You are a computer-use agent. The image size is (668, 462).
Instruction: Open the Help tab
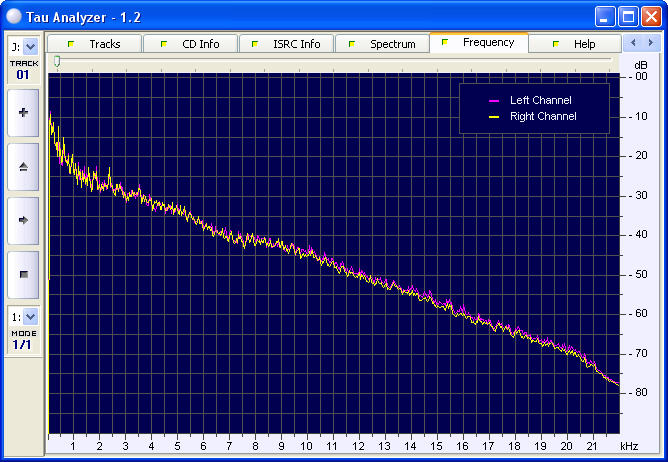coord(573,44)
